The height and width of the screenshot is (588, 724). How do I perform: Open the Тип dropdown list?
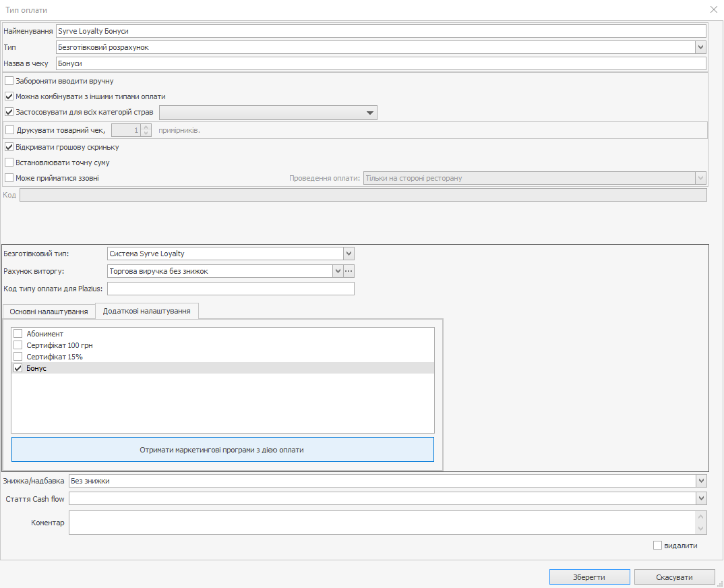[x=701, y=47]
